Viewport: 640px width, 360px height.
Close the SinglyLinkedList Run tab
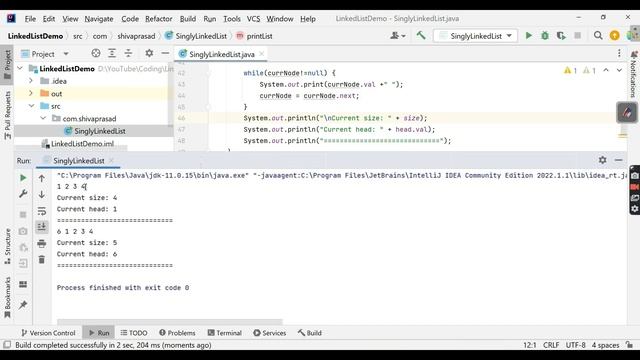click(x=111, y=160)
